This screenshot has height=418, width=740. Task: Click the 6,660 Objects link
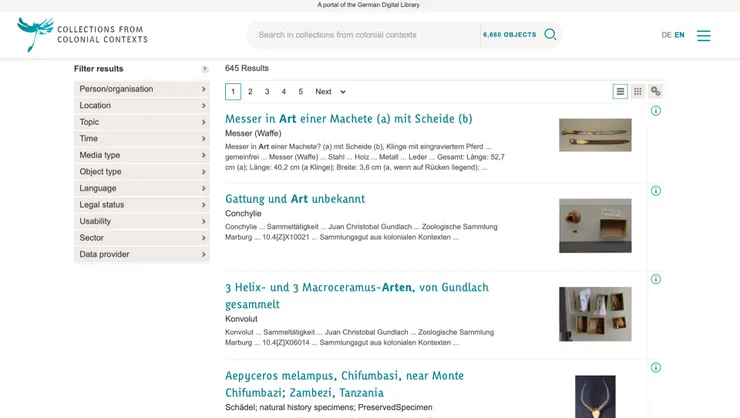tap(510, 34)
